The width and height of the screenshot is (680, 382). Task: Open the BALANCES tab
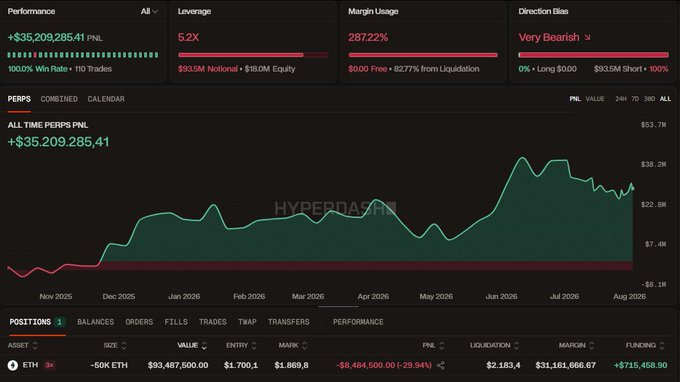pos(95,322)
